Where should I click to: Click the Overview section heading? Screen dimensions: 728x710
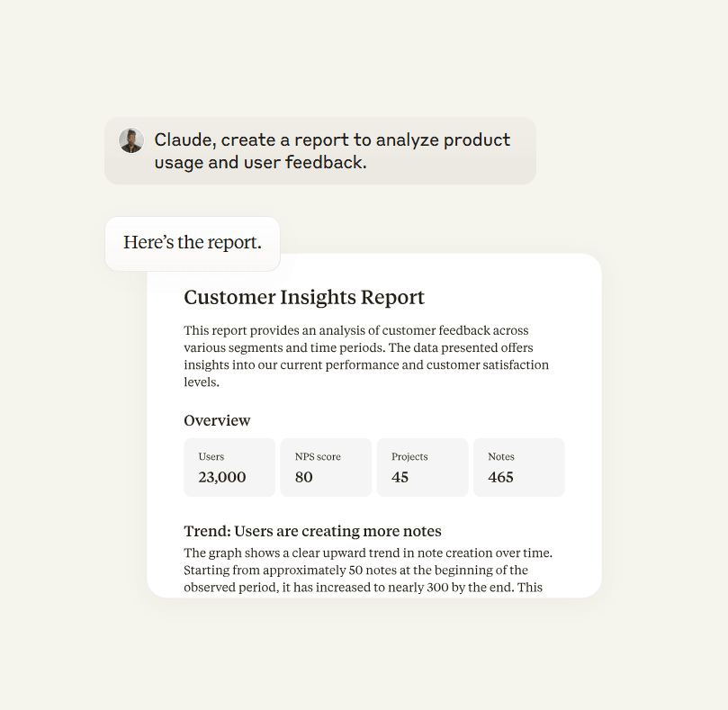217,420
